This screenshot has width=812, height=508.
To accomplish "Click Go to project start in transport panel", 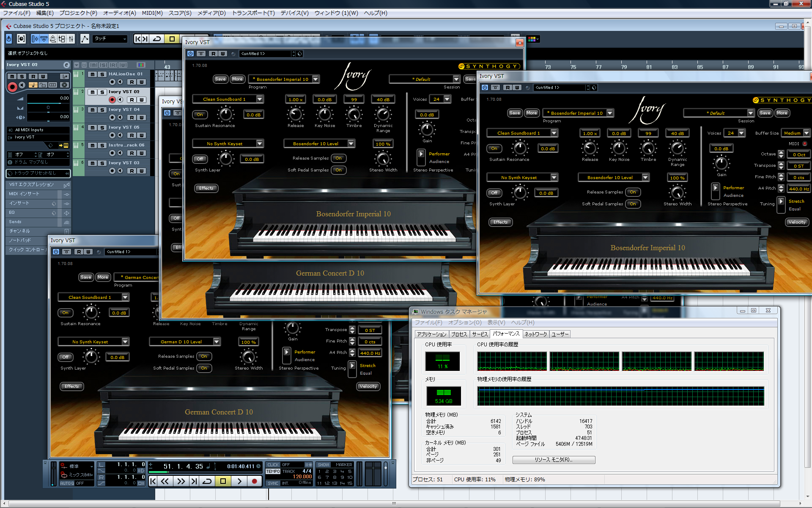I will coord(153,481).
